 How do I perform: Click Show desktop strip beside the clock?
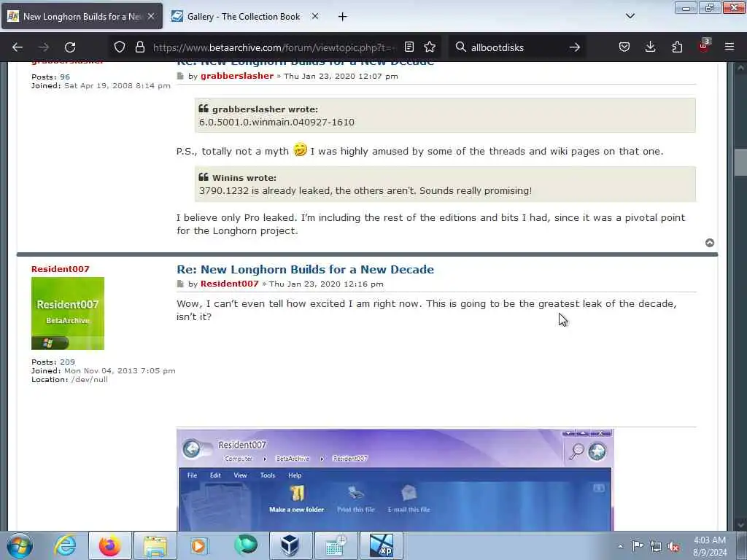(x=742, y=545)
